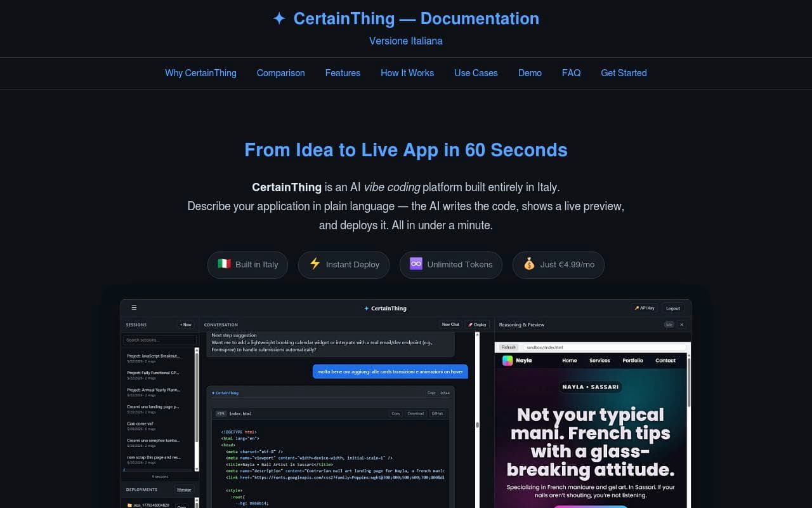Viewport: 812px width, 508px height.
Task: Toggle the Idle status pill in Reasoning & Preview
Action: pos(669,324)
